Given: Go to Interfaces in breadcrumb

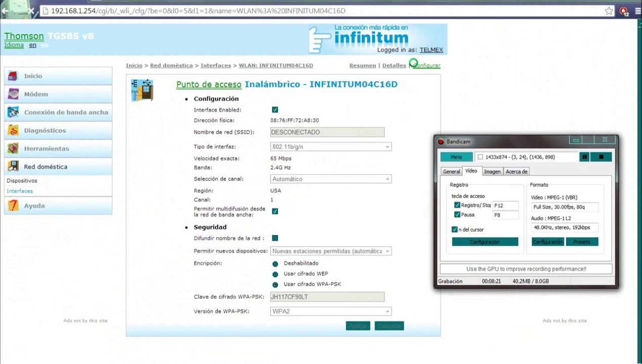Looking at the screenshot, I should (216, 66).
